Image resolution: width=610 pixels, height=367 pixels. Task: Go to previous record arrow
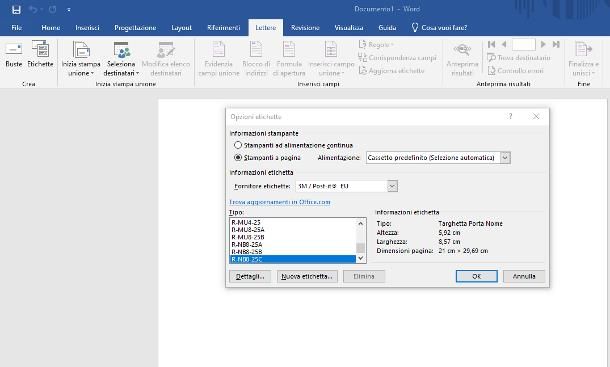[x=504, y=44]
